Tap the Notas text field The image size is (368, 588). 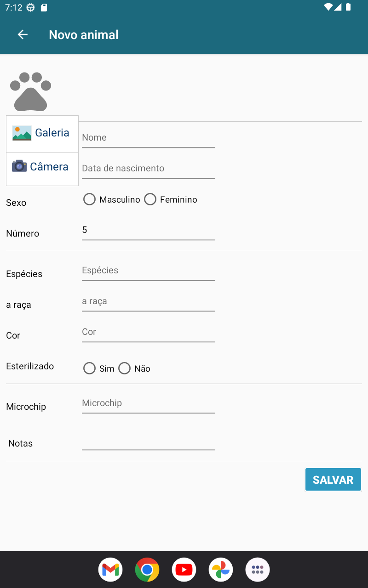click(x=148, y=442)
